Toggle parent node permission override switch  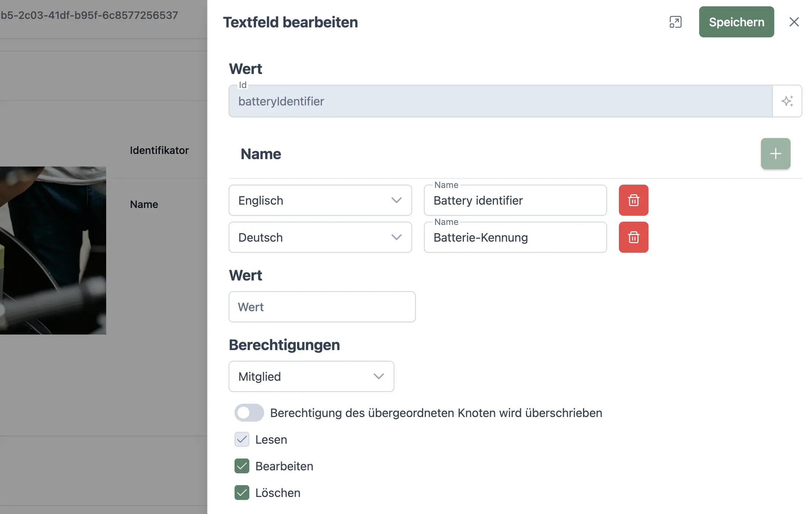249,413
